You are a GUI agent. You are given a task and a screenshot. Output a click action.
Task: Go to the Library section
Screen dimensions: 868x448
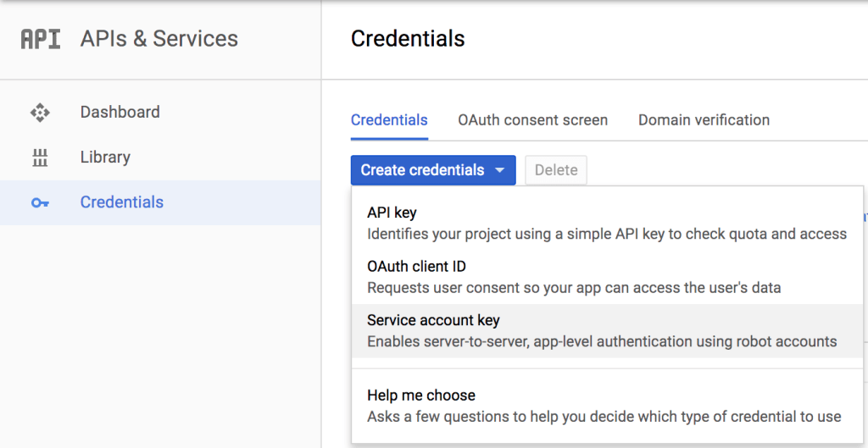click(105, 157)
